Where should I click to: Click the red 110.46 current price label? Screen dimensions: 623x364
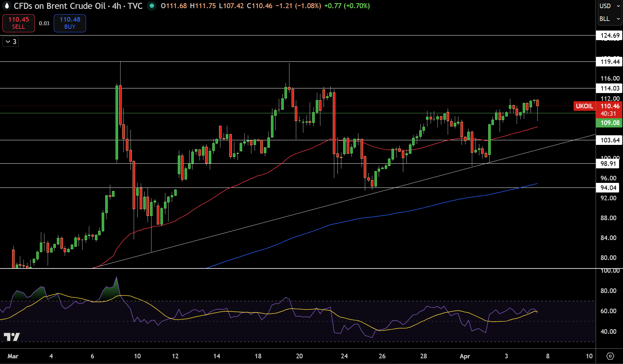(x=609, y=106)
